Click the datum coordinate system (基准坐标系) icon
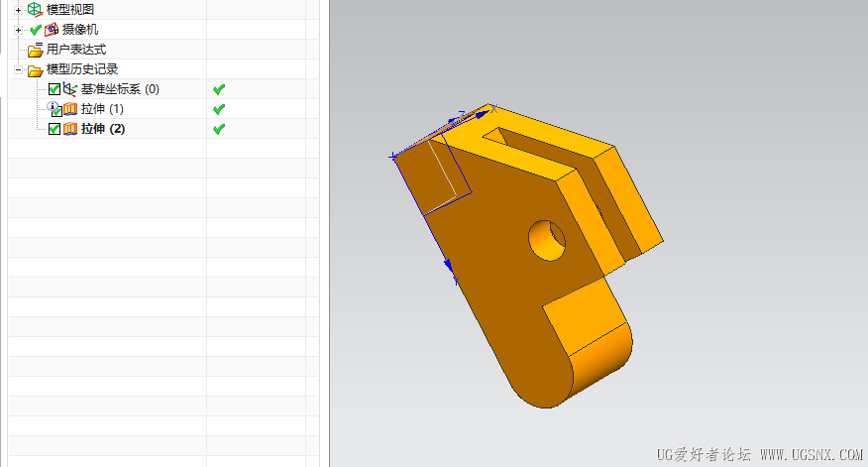 click(x=69, y=89)
